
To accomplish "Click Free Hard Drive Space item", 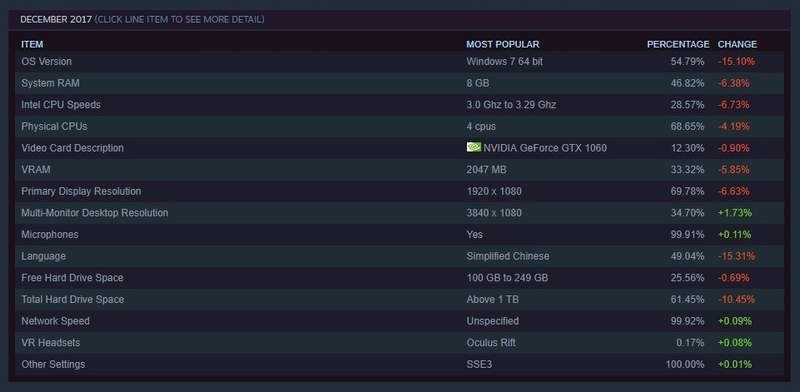I will [x=399, y=278].
